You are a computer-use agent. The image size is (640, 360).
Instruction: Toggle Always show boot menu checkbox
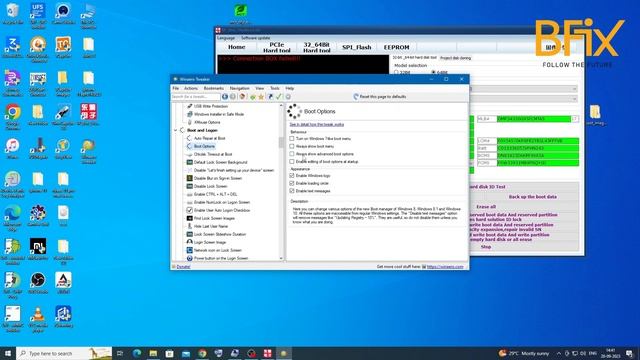pos(292,146)
